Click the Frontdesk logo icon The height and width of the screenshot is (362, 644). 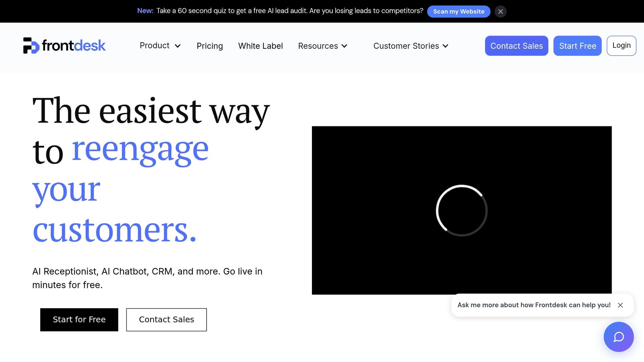point(31,46)
